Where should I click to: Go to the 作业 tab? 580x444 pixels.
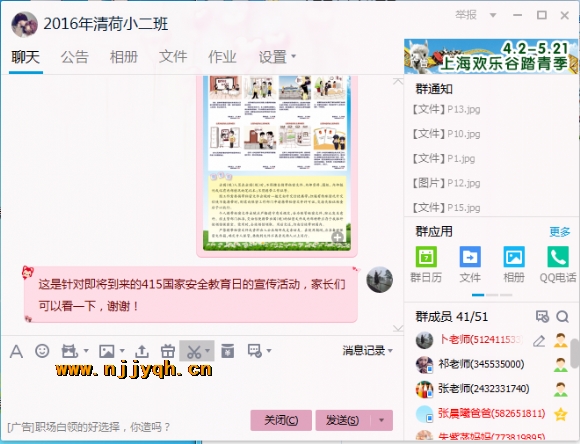point(222,57)
